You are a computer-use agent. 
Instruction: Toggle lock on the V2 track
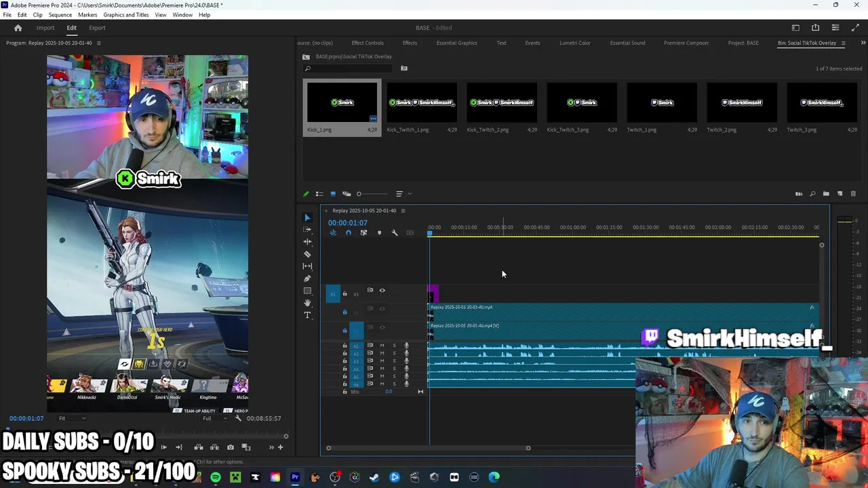(x=344, y=312)
